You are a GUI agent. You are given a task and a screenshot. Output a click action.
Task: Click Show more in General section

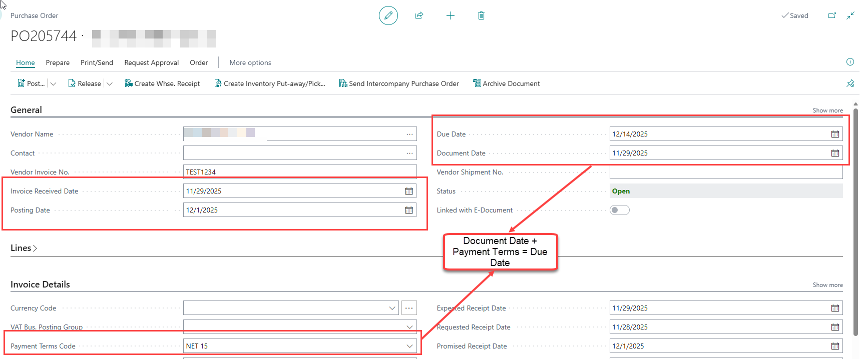[827, 110]
